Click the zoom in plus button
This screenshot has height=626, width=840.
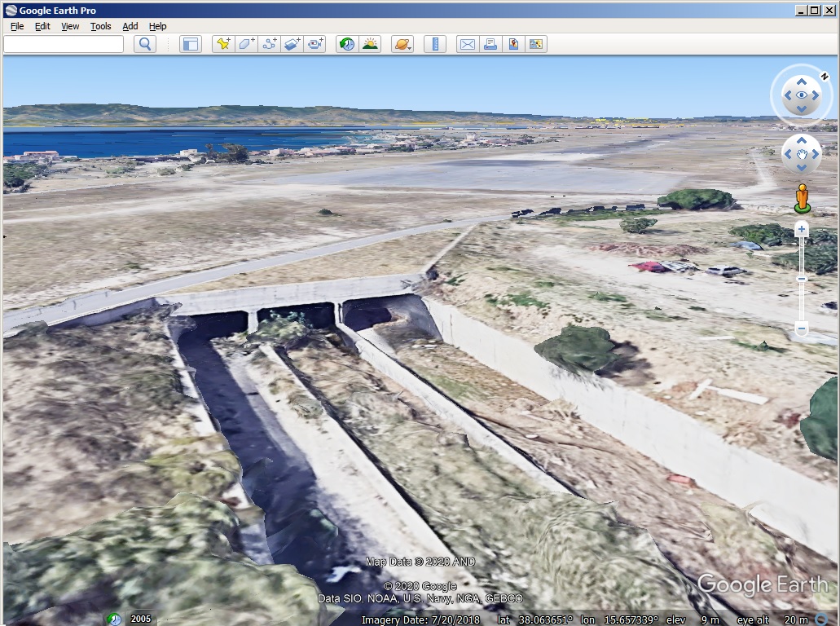click(802, 229)
